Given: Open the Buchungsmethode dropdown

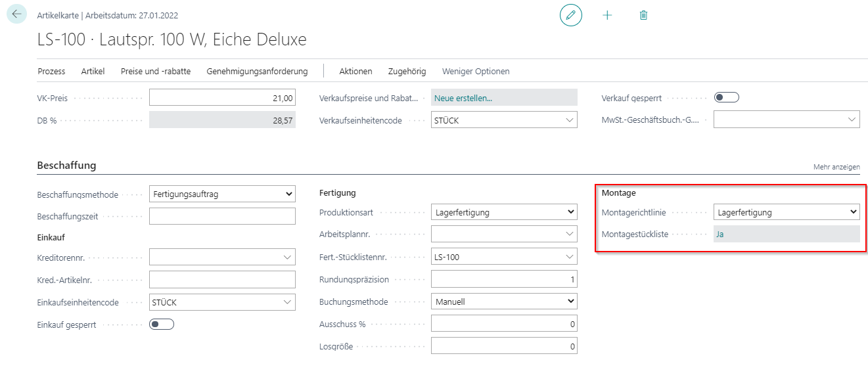Looking at the screenshot, I should [x=503, y=302].
